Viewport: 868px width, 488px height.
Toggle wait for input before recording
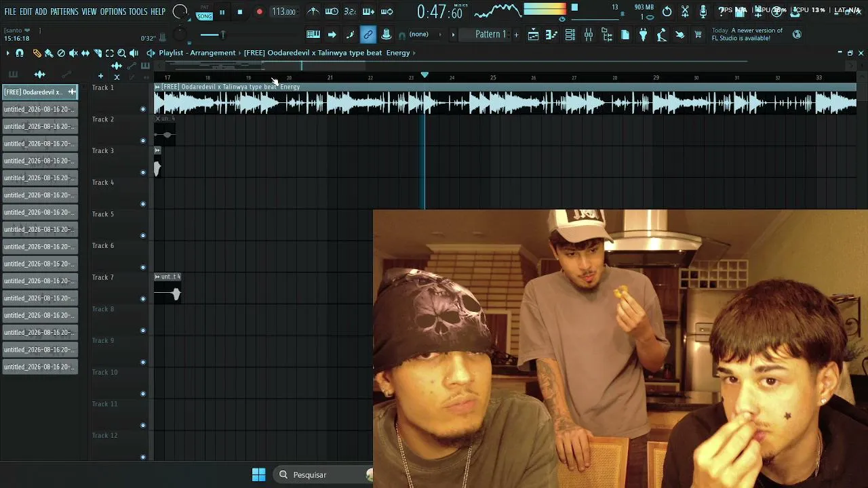coord(332,12)
